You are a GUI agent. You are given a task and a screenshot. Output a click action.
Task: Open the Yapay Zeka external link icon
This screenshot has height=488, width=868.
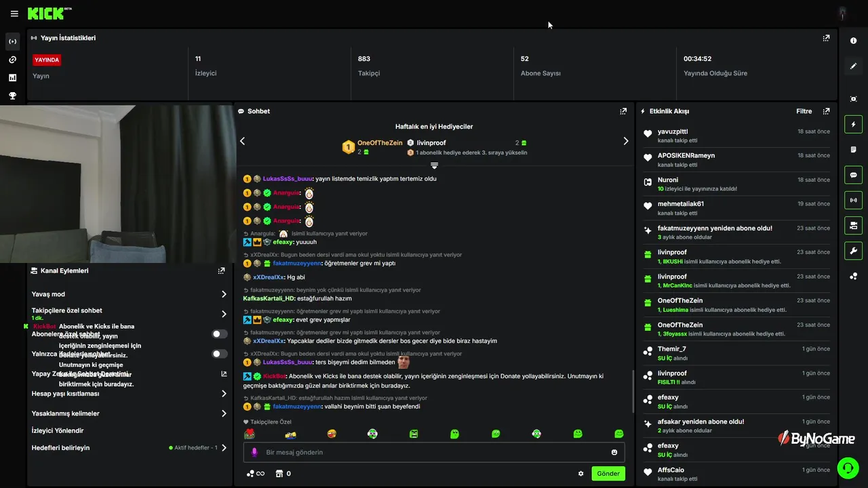[224, 373]
